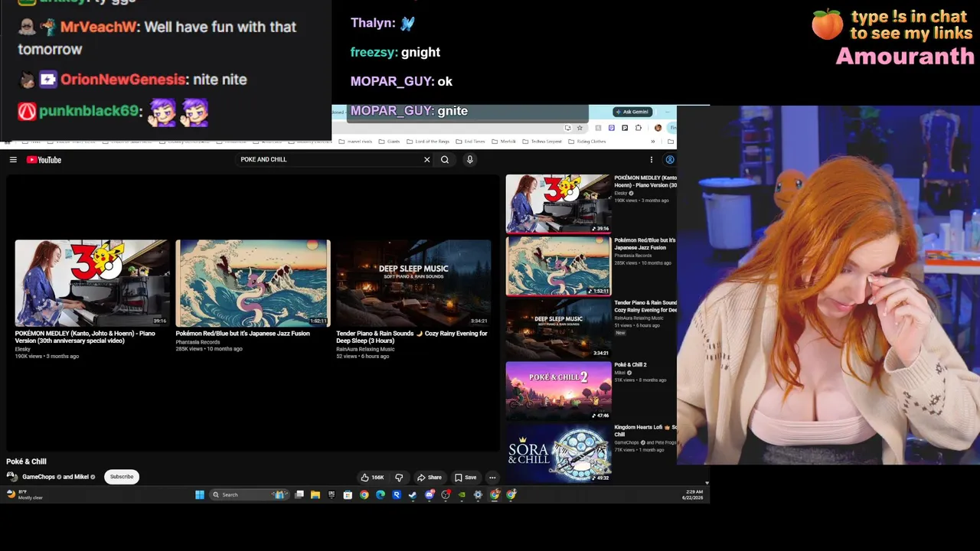Open the Windows Start menu
Image resolution: width=980 pixels, height=551 pixels.
[200, 495]
